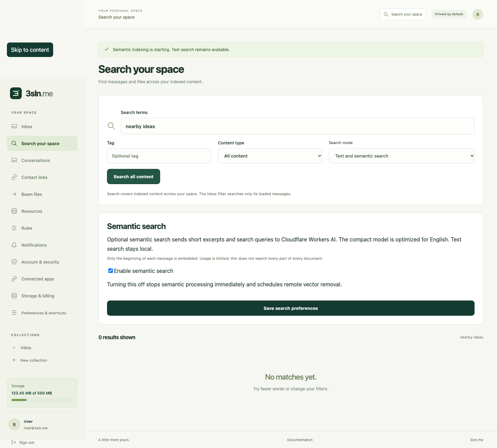The width and height of the screenshot is (497, 448).
Task: Click the Account & security shield icon
Action: tap(14, 262)
